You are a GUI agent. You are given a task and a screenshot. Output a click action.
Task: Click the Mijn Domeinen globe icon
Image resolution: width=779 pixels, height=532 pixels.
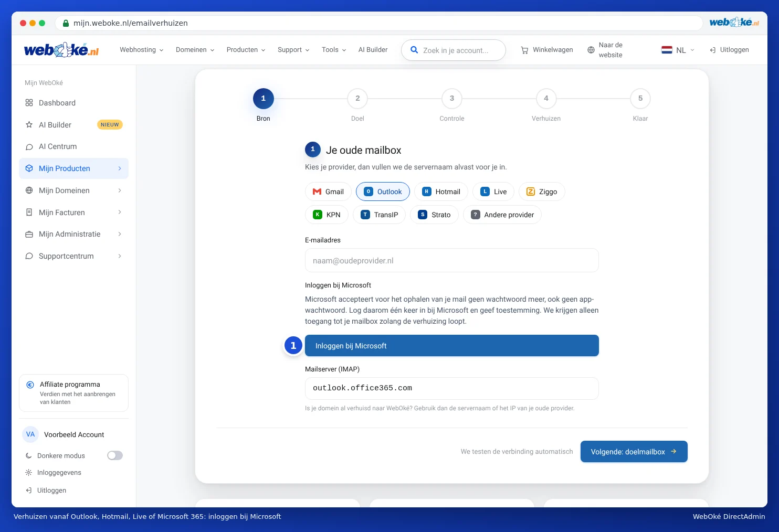(29, 190)
